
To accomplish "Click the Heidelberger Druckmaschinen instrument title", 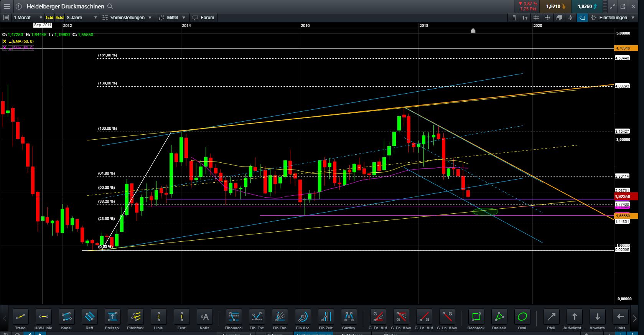I will [x=65, y=7].
